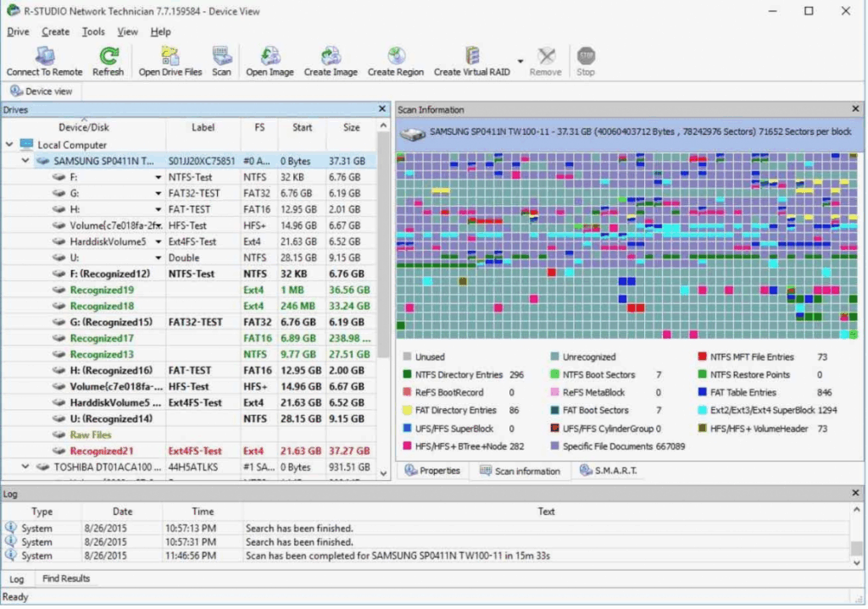868x609 pixels.
Task: Switch to the Scan information tab
Action: [x=520, y=471]
